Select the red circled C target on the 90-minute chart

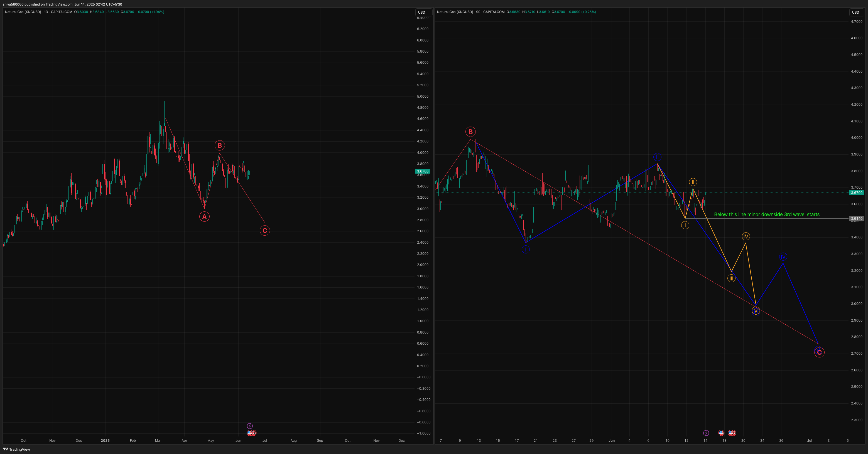[x=819, y=352]
